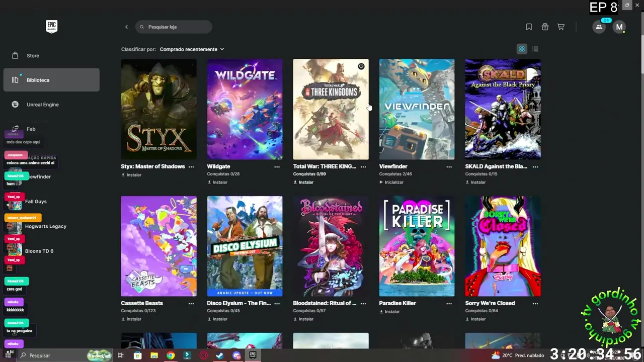Viewport: 644px width, 362px height.
Task: Toggle favorite heart on Three Kingdoms
Action: tap(361, 66)
